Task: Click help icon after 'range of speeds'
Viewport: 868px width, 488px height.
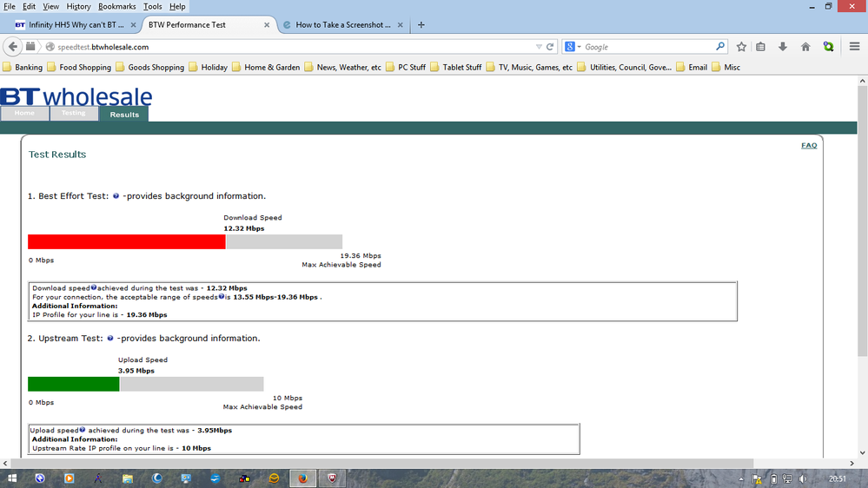Action: [x=222, y=296]
